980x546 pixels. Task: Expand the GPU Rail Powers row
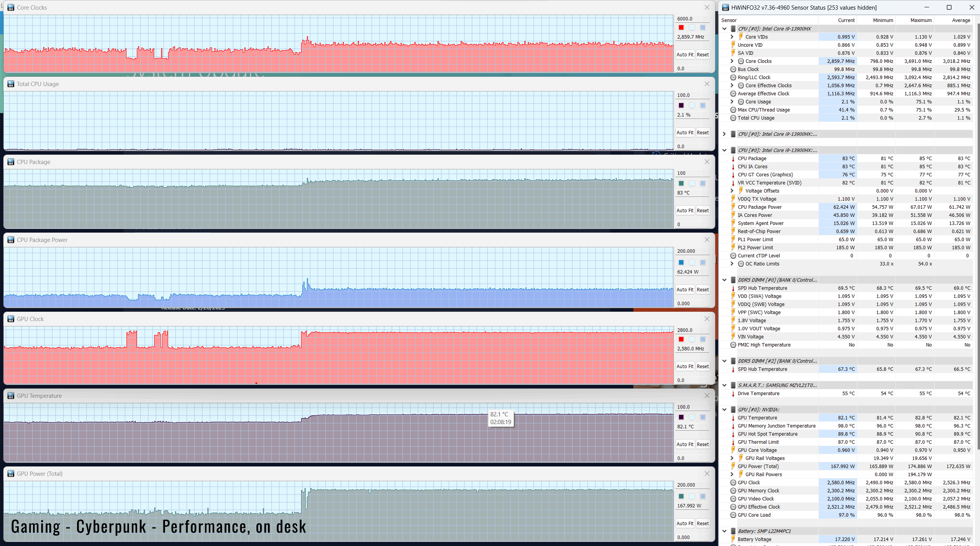point(732,474)
